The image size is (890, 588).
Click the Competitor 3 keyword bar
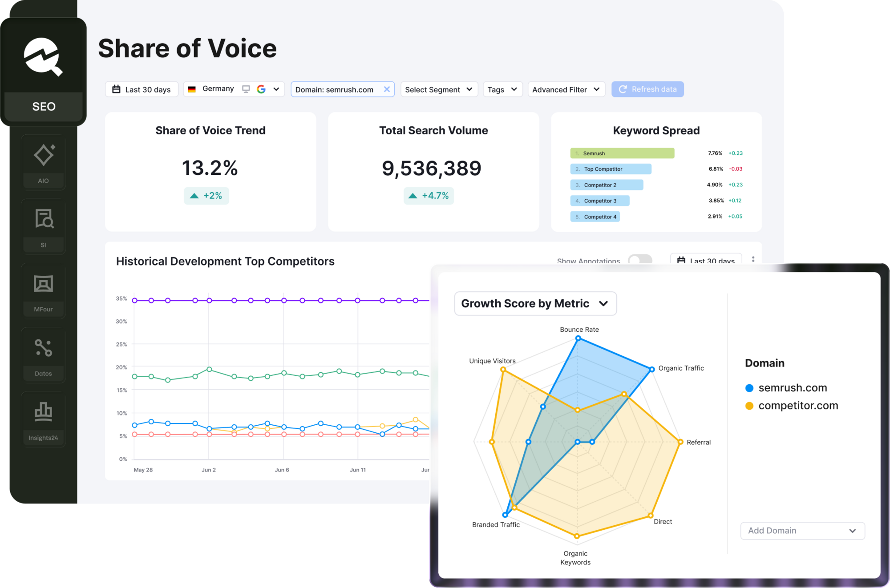600,201
